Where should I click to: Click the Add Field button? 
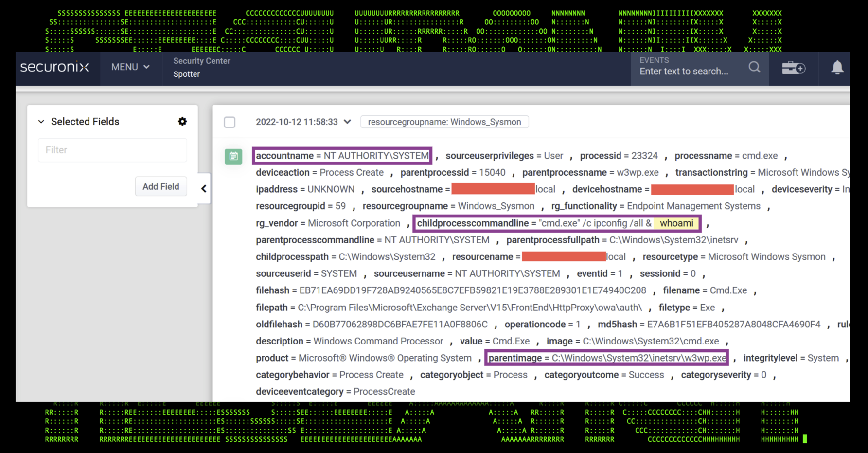click(161, 187)
